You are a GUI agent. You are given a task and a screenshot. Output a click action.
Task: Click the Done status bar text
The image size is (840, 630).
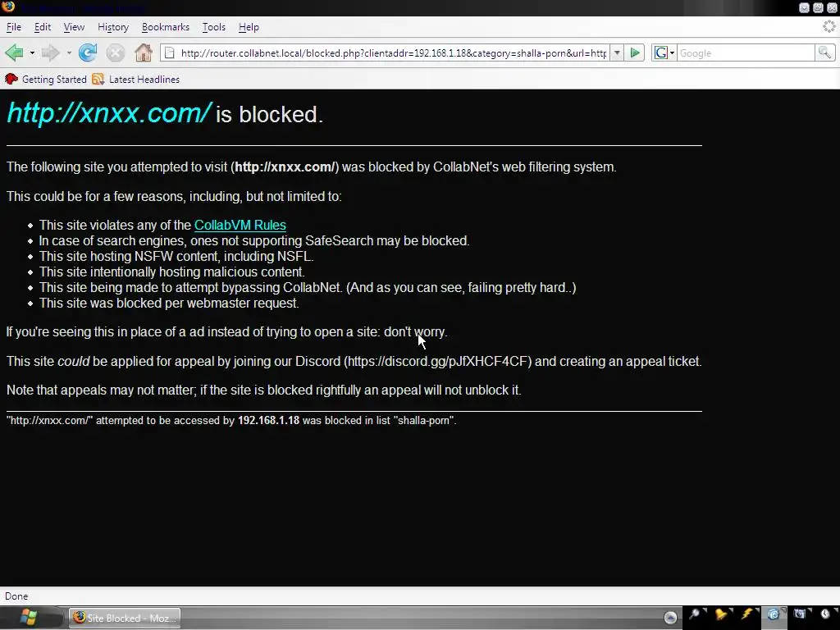(x=16, y=596)
